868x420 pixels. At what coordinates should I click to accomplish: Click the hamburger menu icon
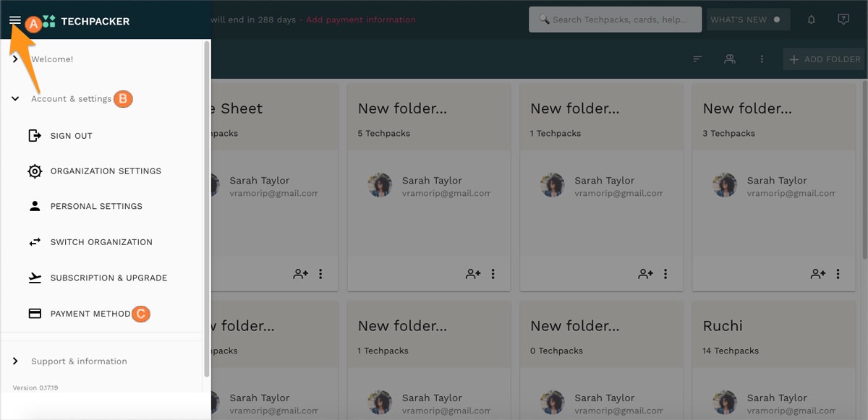14,20
